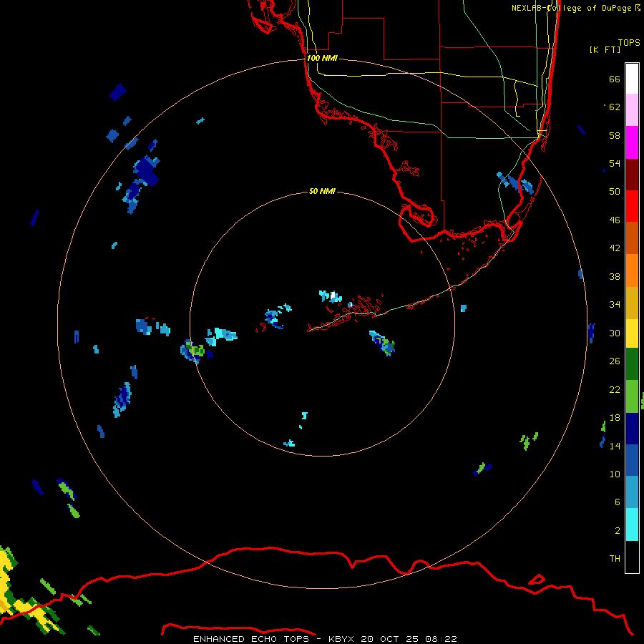Select the dark green swatch in the scale

(x=632, y=364)
